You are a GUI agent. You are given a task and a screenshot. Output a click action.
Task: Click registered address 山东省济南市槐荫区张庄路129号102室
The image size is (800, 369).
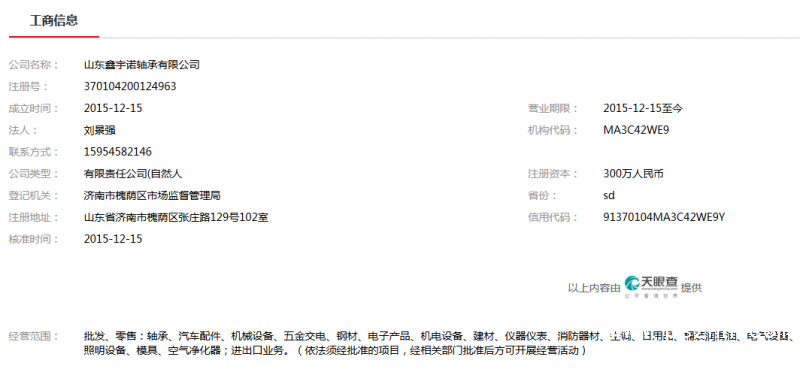click(x=176, y=217)
